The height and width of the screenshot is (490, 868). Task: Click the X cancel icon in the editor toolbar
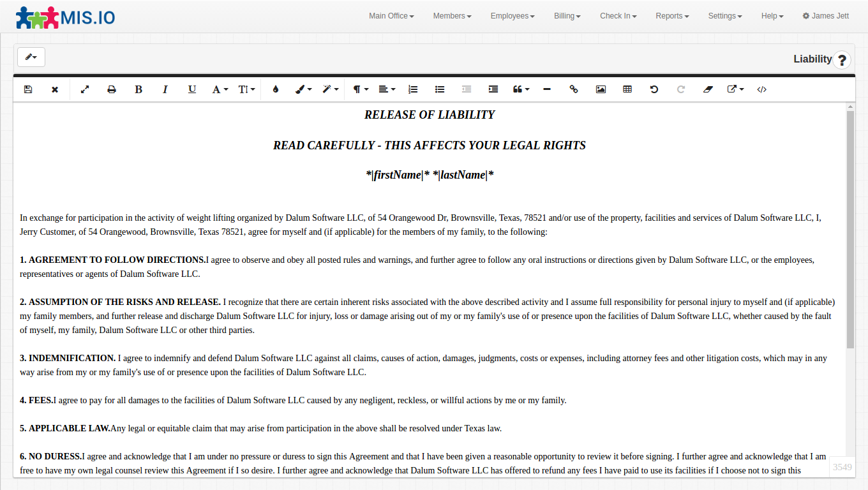(55, 89)
